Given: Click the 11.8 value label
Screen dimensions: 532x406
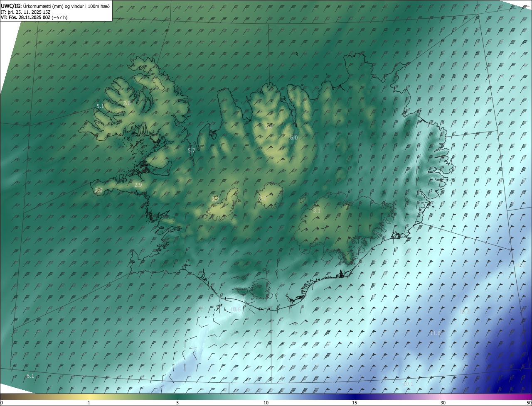Looking at the screenshot, I should pos(435,333).
